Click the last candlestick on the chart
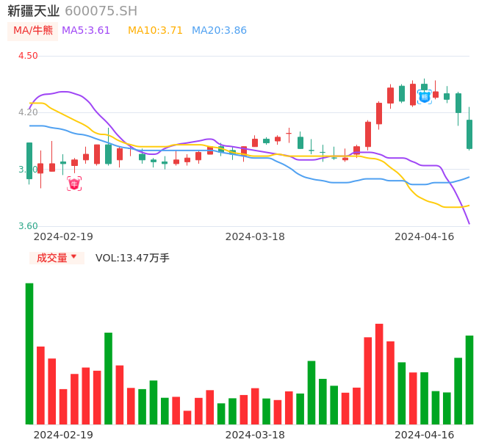The height and width of the screenshot is (445, 504). click(x=469, y=134)
